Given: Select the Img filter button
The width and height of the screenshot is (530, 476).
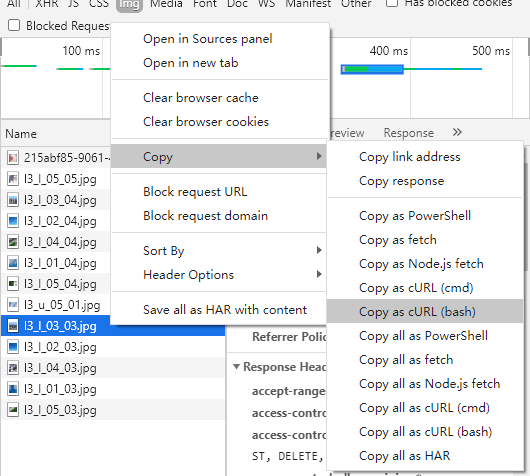Looking at the screenshot, I should (129, 4).
